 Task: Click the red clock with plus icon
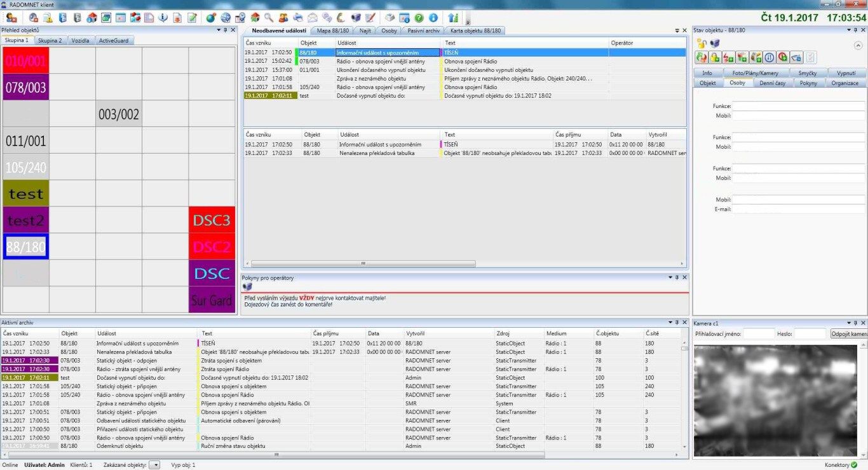pos(783,58)
